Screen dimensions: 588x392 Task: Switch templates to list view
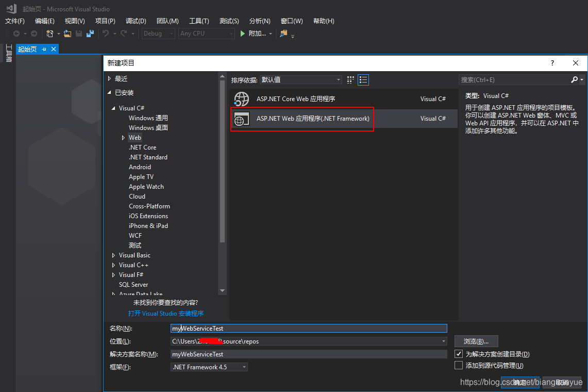363,79
